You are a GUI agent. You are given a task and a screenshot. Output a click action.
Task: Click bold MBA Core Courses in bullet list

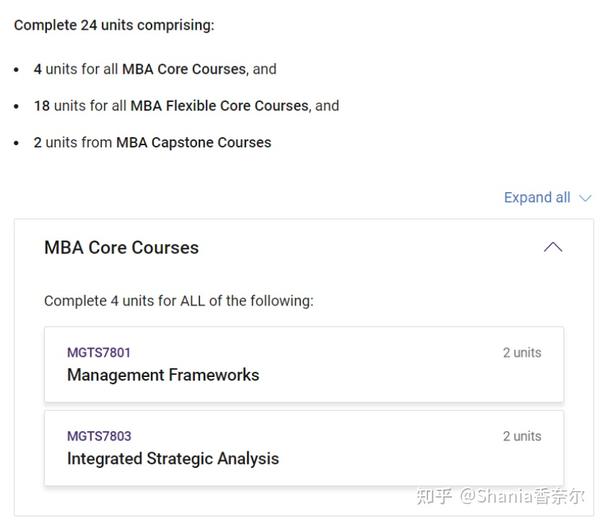point(183,69)
